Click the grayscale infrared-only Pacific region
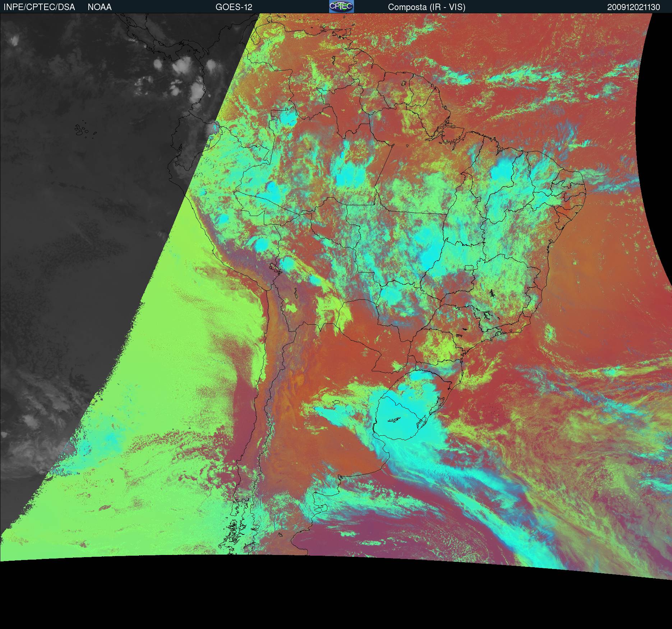 pos(72,216)
